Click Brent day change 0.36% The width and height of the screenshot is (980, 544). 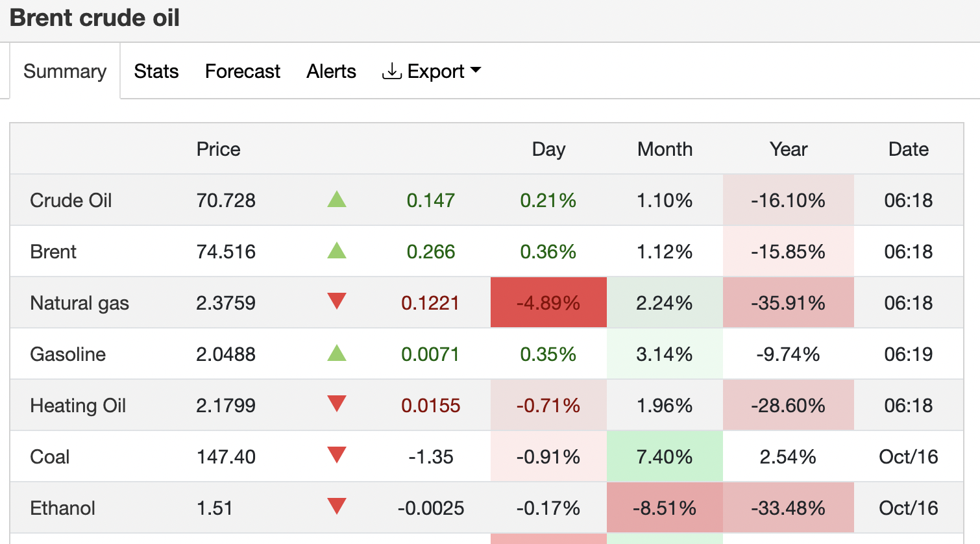point(548,251)
